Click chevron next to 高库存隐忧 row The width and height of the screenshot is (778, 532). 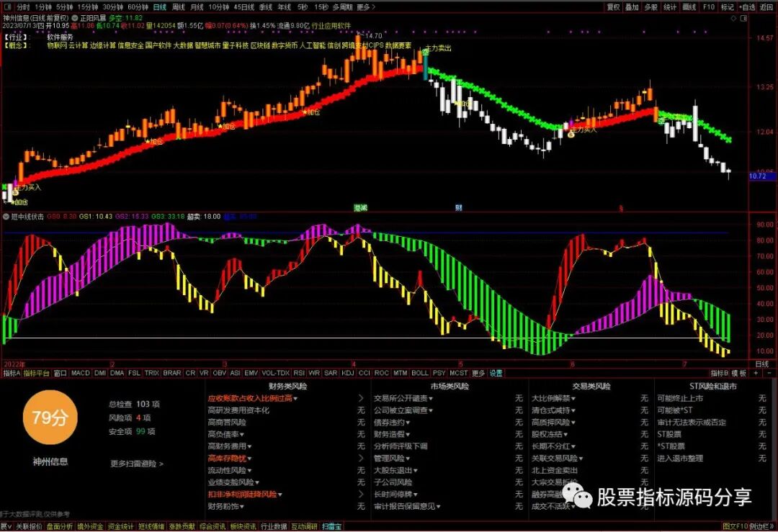(x=361, y=458)
